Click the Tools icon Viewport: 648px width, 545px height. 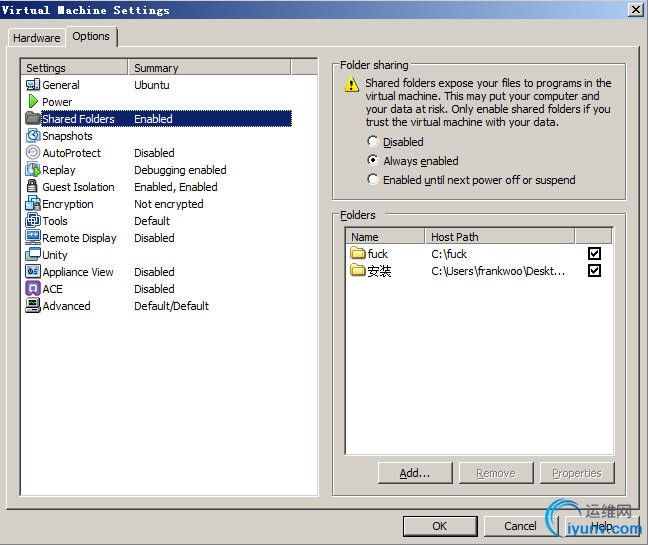click(33, 220)
